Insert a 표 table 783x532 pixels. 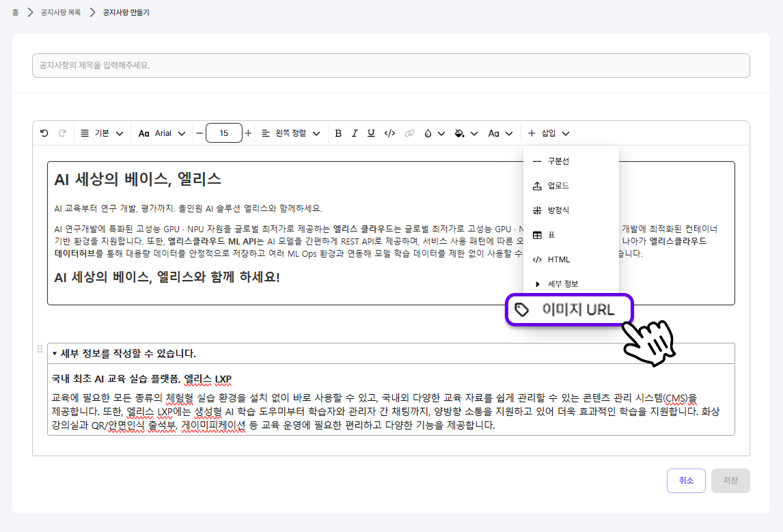(x=571, y=234)
